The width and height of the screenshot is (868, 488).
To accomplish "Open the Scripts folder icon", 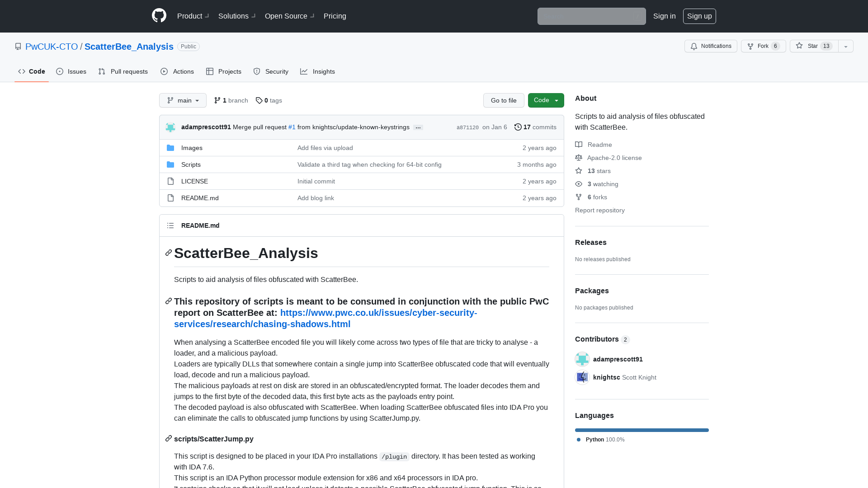I will click(x=170, y=164).
